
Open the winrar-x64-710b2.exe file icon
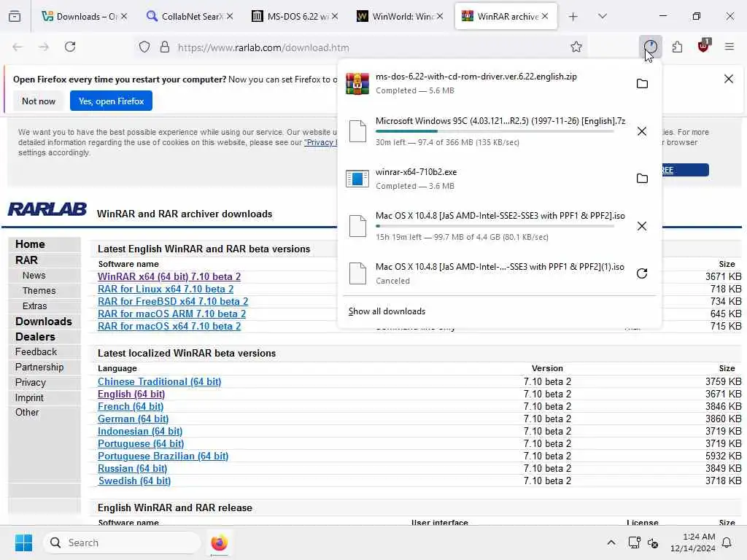coord(357,179)
